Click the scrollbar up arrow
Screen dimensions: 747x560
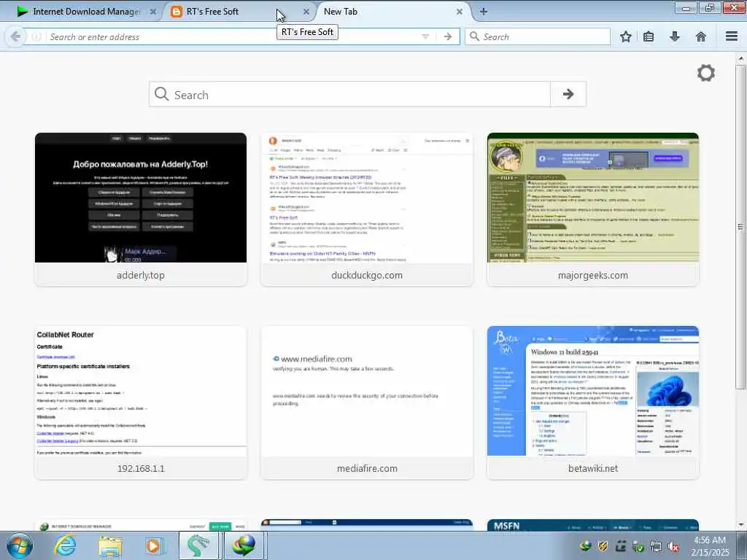pyautogui.click(x=741, y=58)
